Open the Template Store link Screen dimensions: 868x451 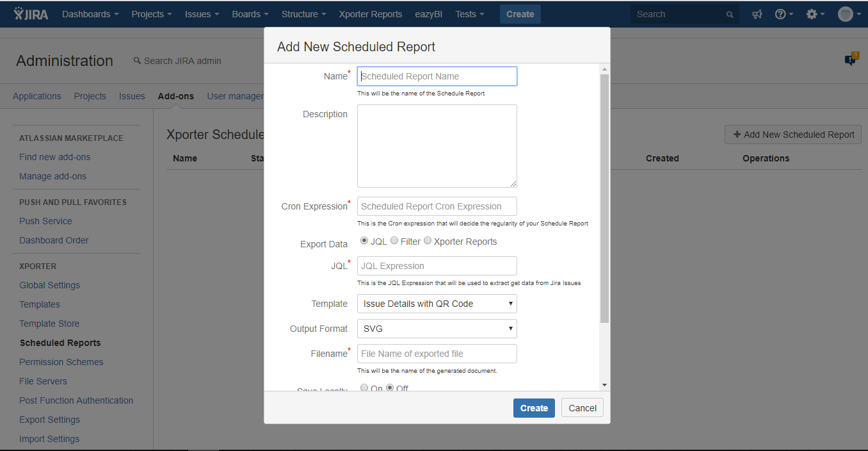49,324
